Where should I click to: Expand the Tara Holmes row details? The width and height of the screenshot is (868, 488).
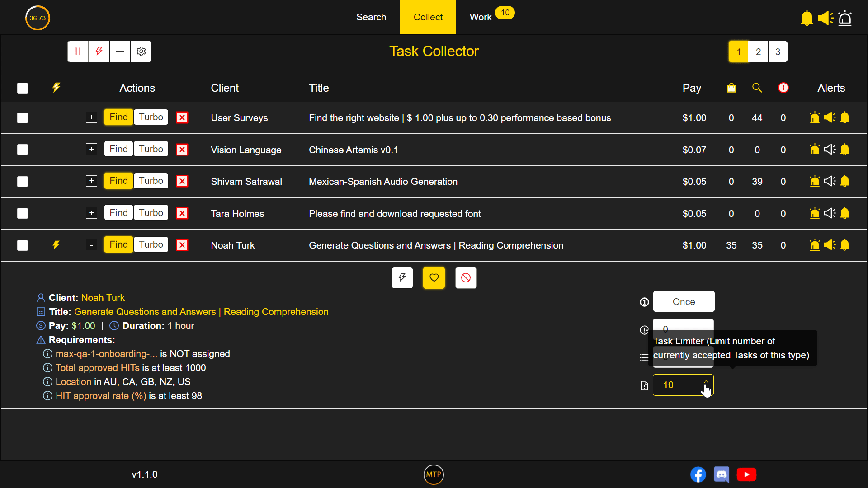[x=91, y=213]
